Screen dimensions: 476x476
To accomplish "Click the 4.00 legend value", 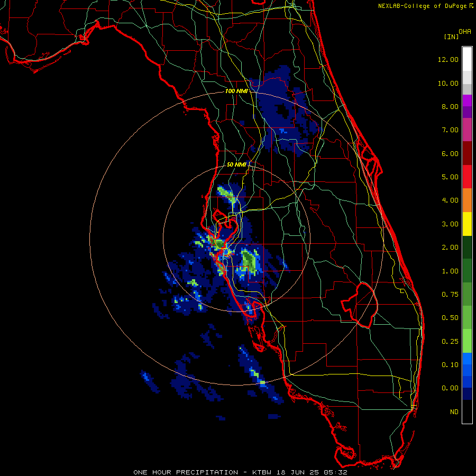I will pyautogui.click(x=450, y=200).
